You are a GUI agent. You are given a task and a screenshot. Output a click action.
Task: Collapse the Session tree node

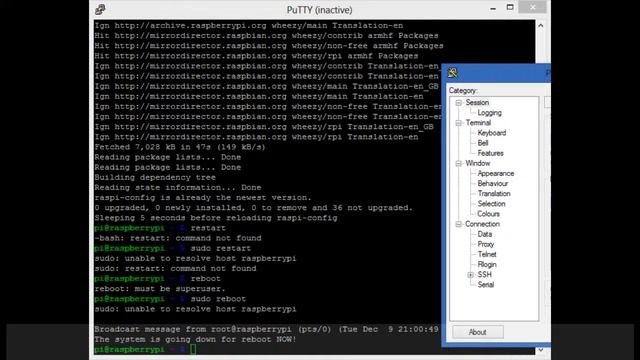click(458, 102)
